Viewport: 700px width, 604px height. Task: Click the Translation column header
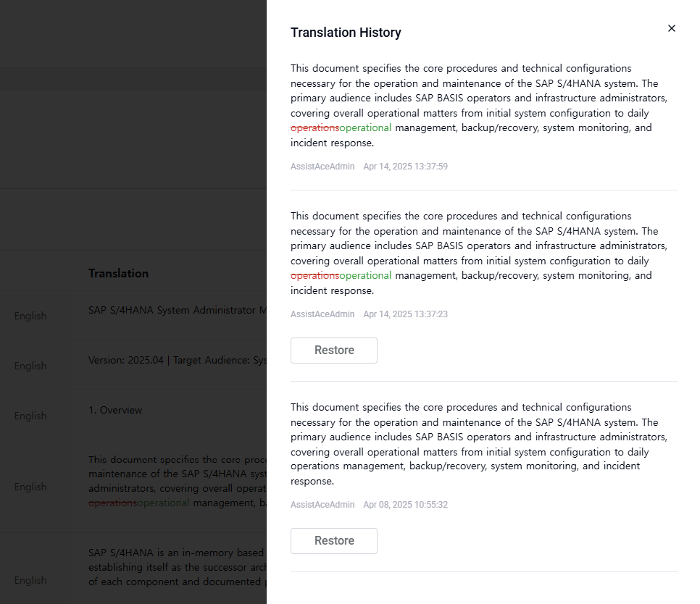[118, 273]
